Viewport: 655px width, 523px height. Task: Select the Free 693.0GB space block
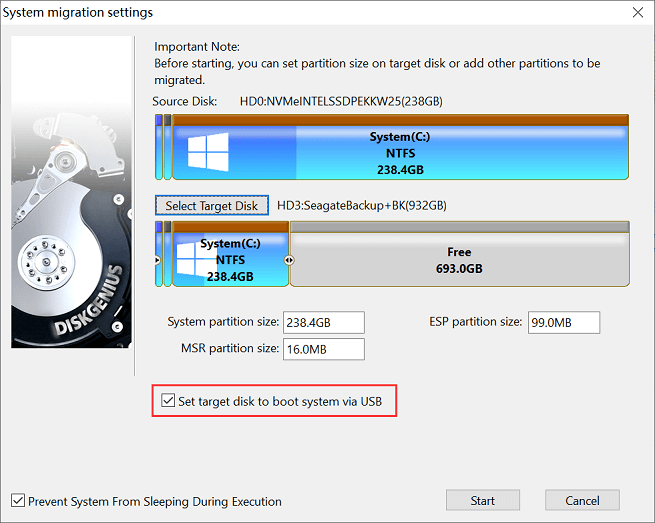tap(458, 260)
